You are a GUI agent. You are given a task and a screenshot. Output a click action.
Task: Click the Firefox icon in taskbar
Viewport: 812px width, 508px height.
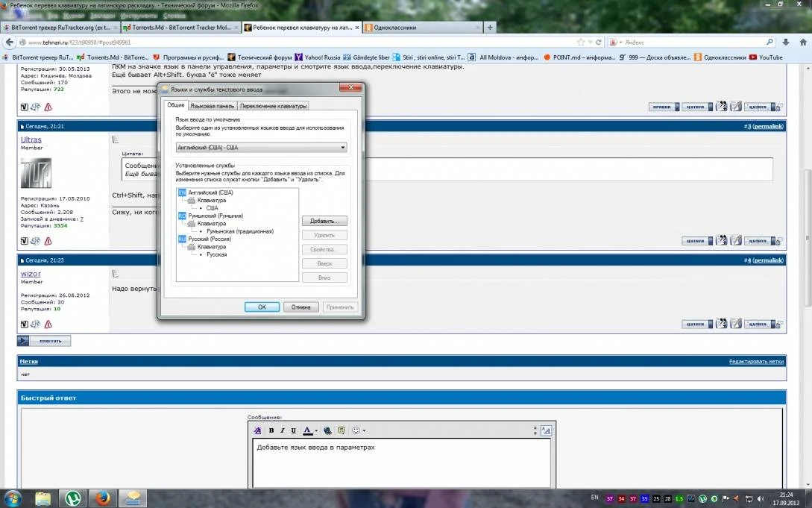[x=101, y=498]
